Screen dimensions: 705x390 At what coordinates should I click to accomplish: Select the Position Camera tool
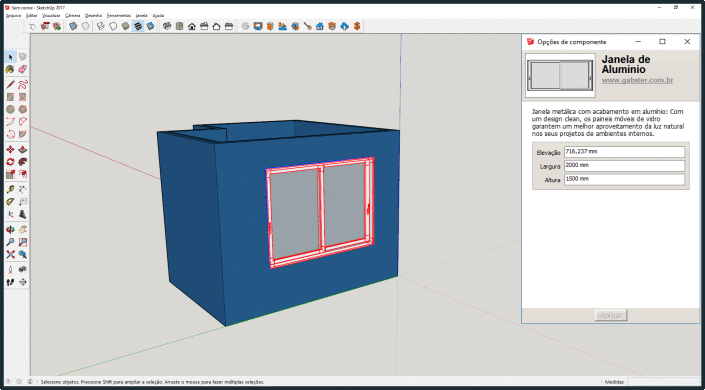point(10,270)
